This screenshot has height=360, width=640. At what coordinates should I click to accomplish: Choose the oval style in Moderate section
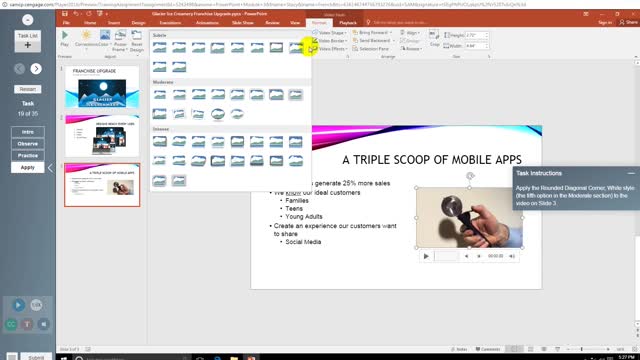218,114
